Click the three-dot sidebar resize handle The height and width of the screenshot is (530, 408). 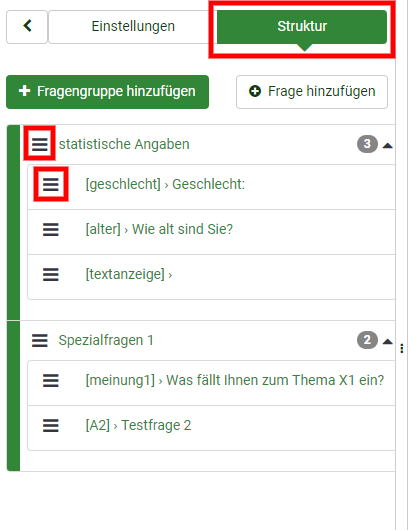pyautogui.click(x=402, y=348)
